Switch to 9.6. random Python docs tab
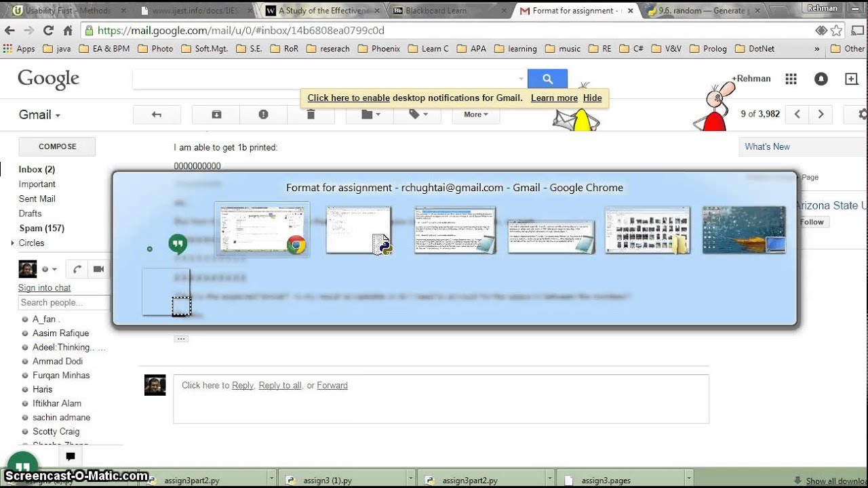The width and height of the screenshot is (868, 488). coord(703,10)
